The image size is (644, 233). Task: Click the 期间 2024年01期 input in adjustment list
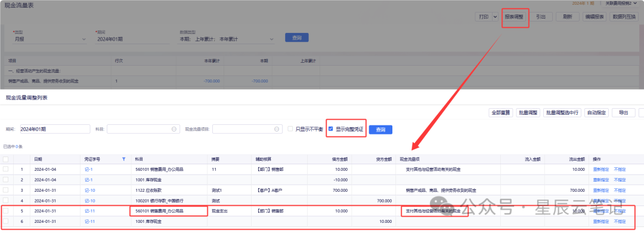click(x=55, y=129)
